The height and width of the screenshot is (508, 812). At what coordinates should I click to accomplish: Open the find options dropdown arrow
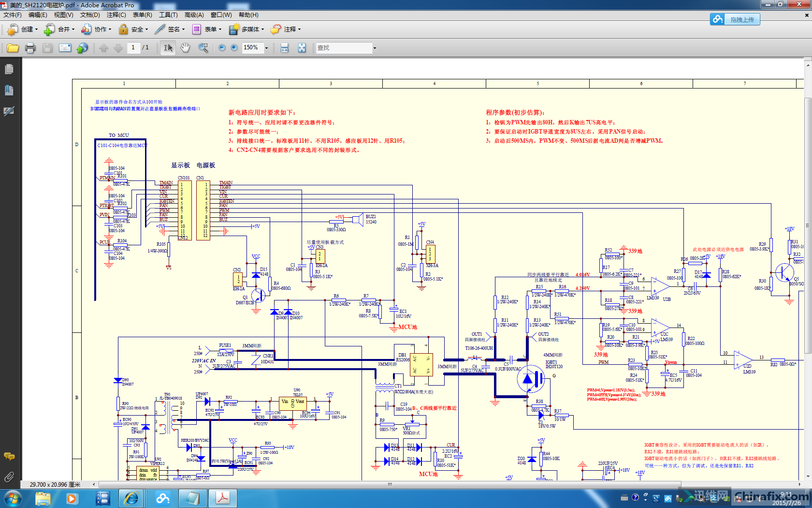click(375, 48)
